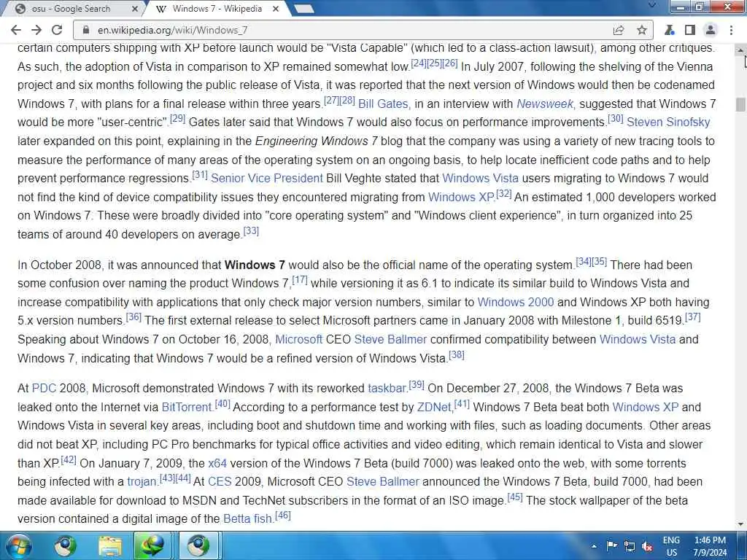Open the taskbar article link
The height and width of the screenshot is (560, 747).
click(387, 389)
